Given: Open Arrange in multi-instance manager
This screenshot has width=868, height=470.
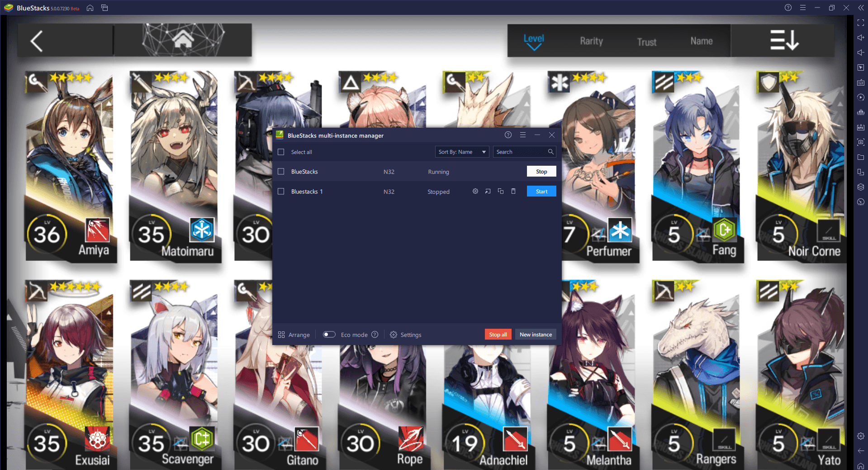Looking at the screenshot, I should [294, 335].
